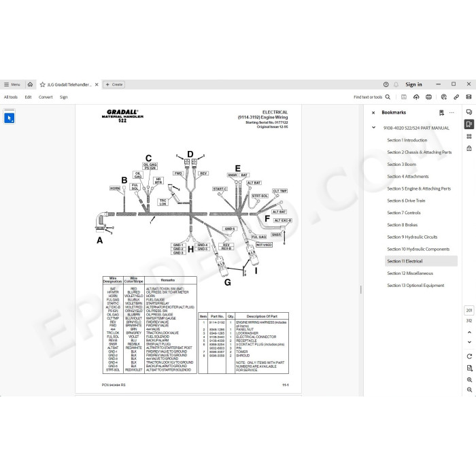The image size is (476, 476).
Task: Open bookmark Section 1 Introduction
Action: 407,140
